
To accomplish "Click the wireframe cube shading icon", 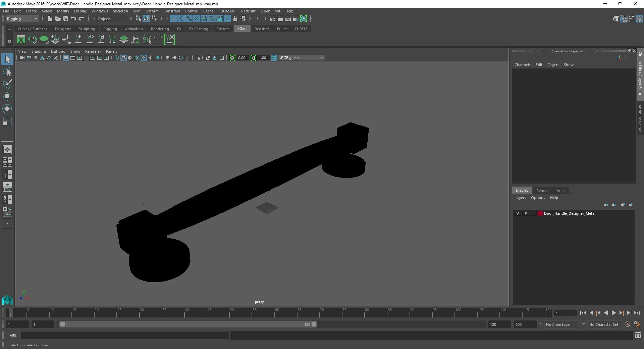I will click(x=117, y=58).
